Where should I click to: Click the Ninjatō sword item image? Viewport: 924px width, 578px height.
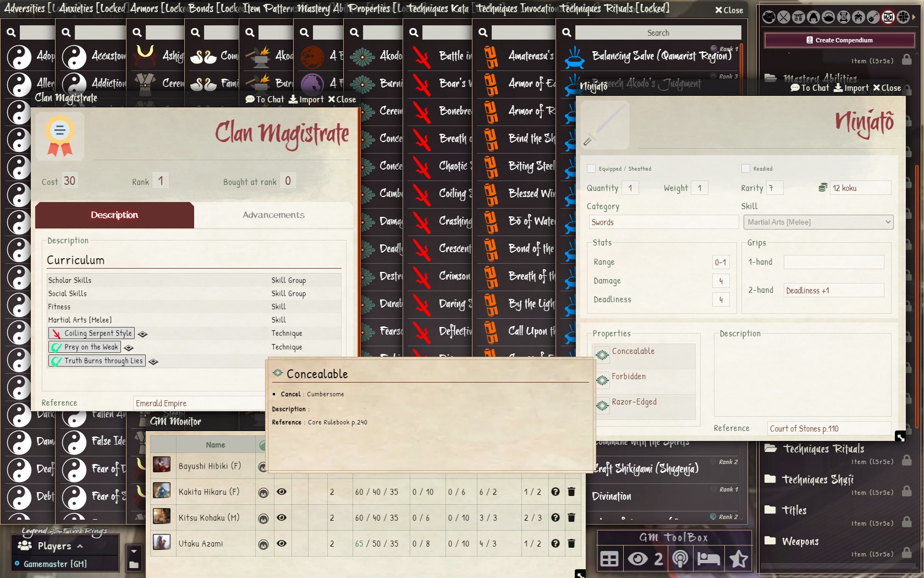pos(605,125)
